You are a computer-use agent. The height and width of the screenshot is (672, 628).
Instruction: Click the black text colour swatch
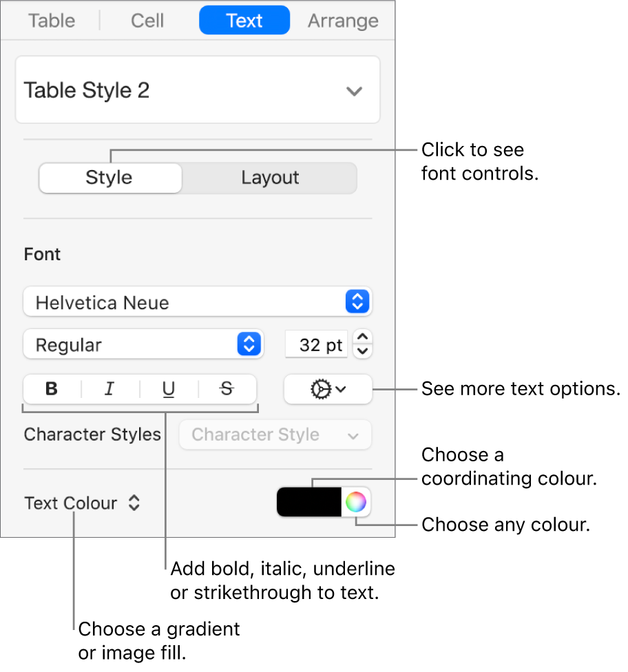pos(309,503)
